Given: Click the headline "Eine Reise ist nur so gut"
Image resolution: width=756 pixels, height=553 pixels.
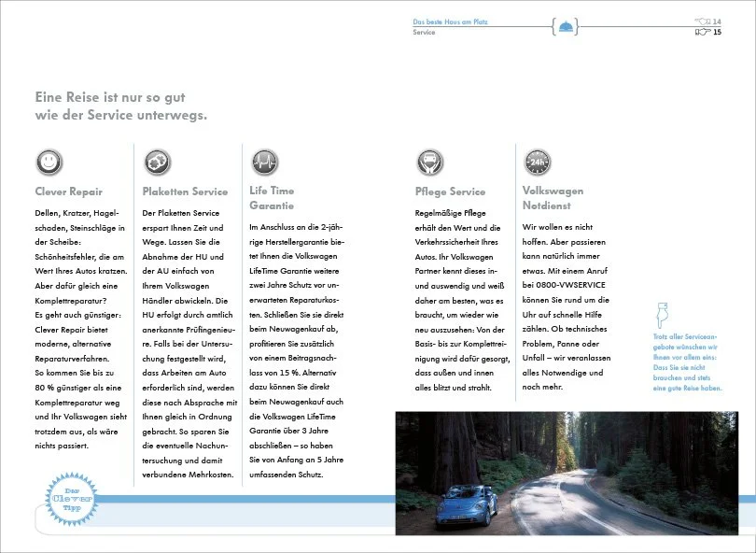Looking at the screenshot, I should click(110, 97).
